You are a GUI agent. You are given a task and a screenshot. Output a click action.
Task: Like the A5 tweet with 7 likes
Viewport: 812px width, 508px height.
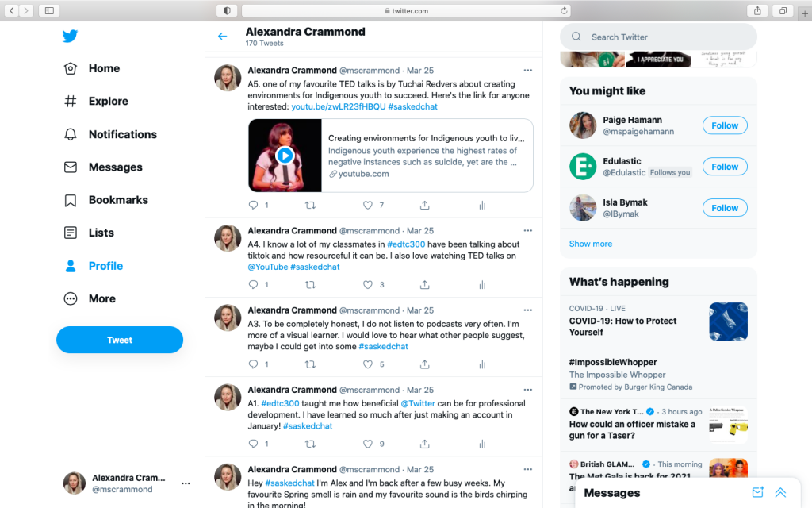(368, 206)
